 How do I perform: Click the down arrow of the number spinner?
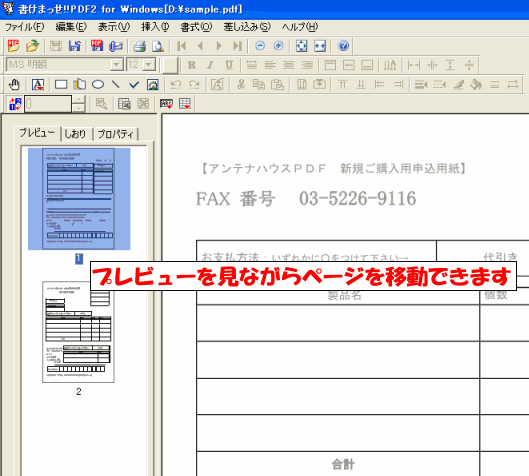[78, 108]
